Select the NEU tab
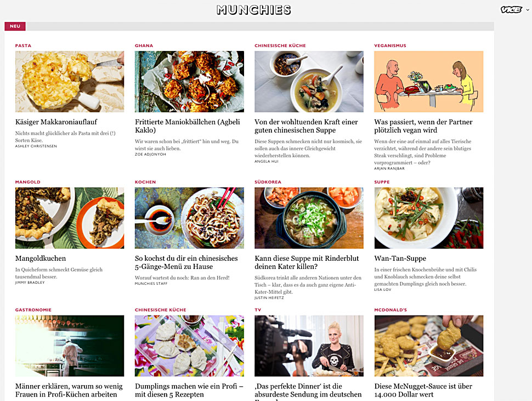The image size is (532, 401). coord(15,26)
